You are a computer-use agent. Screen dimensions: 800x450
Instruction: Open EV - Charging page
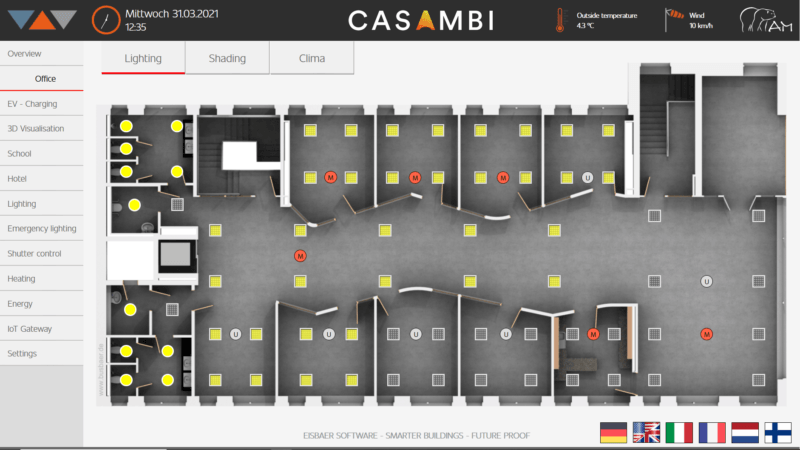pyautogui.click(x=41, y=104)
